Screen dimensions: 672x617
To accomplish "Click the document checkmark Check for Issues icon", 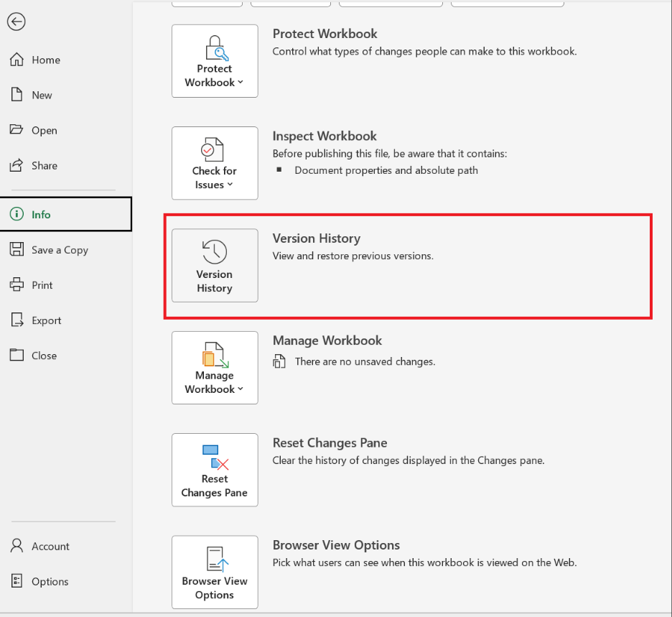I will [213, 149].
